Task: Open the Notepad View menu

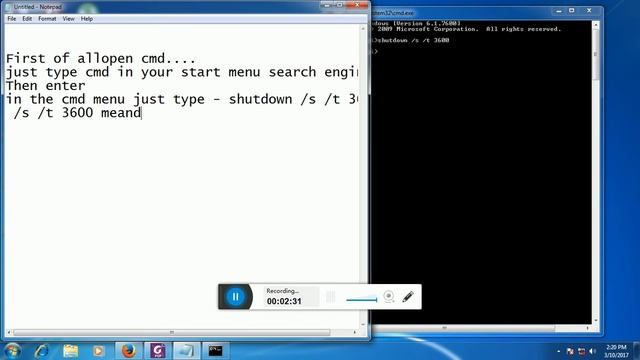Action: point(69,19)
